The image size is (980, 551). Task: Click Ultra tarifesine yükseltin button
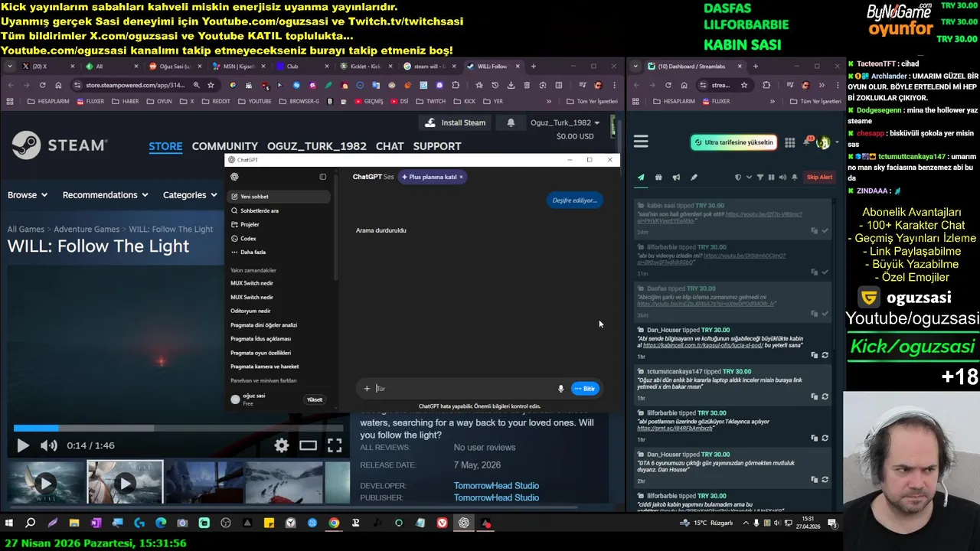pos(733,142)
